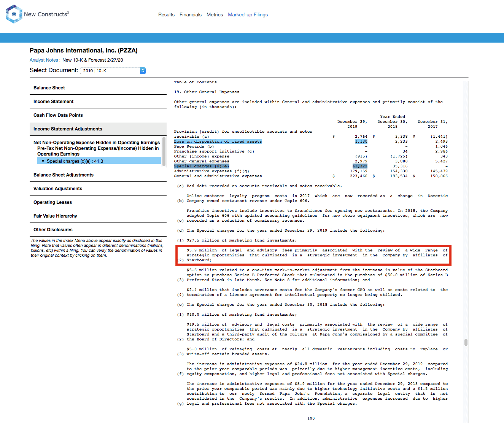Click the page number 100
The image size is (504, 426).
tap(311, 418)
